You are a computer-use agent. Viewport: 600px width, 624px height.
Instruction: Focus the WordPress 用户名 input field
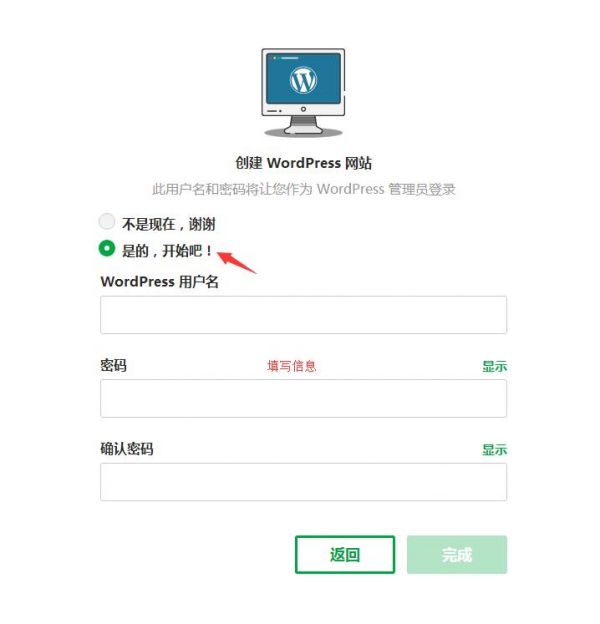point(303,315)
